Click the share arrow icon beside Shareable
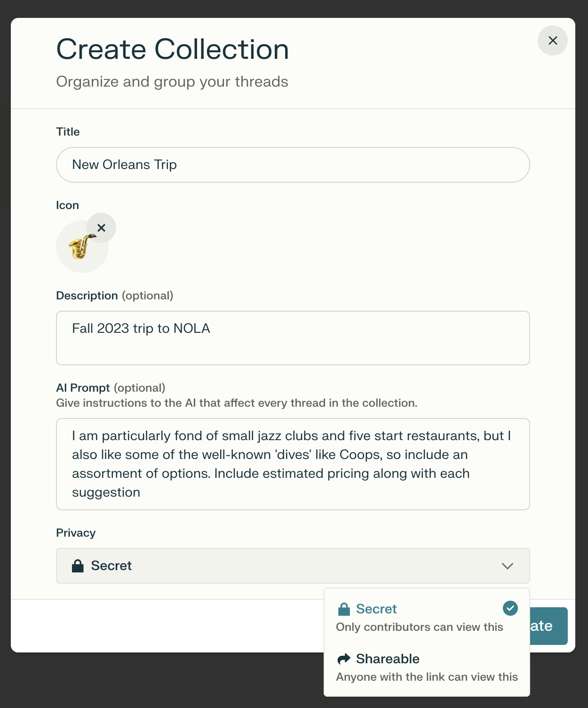Image resolution: width=588 pixels, height=708 pixels. coord(344,658)
